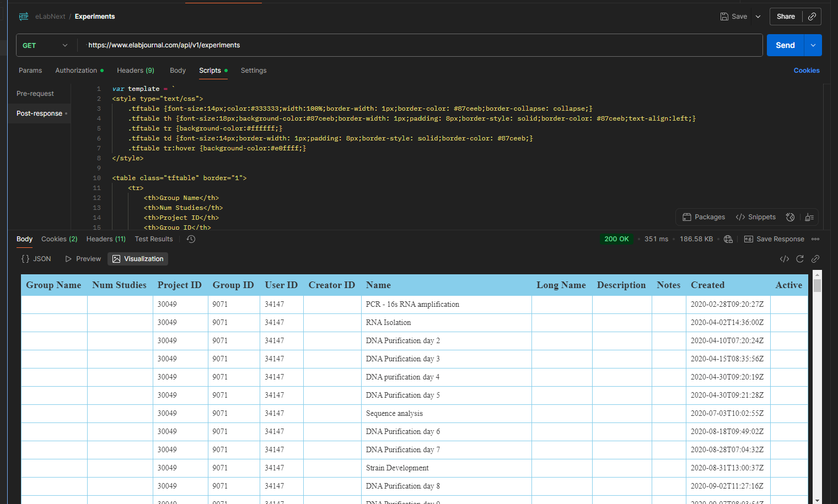
Task: Open the Params tab
Action: click(30, 71)
